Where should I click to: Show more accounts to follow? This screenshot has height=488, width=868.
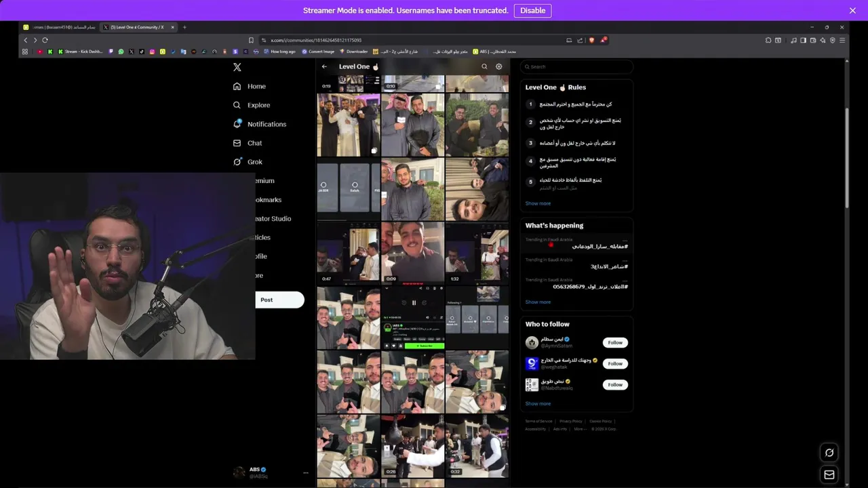point(538,404)
